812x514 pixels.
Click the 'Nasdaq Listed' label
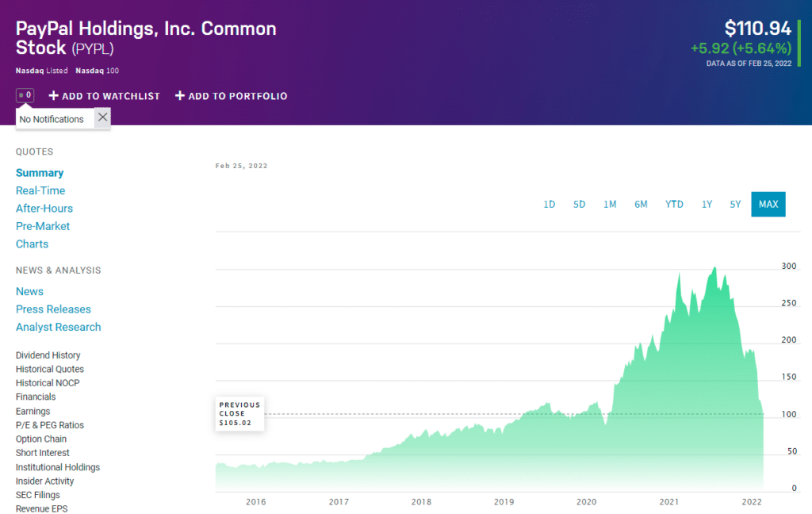pos(41,71)
